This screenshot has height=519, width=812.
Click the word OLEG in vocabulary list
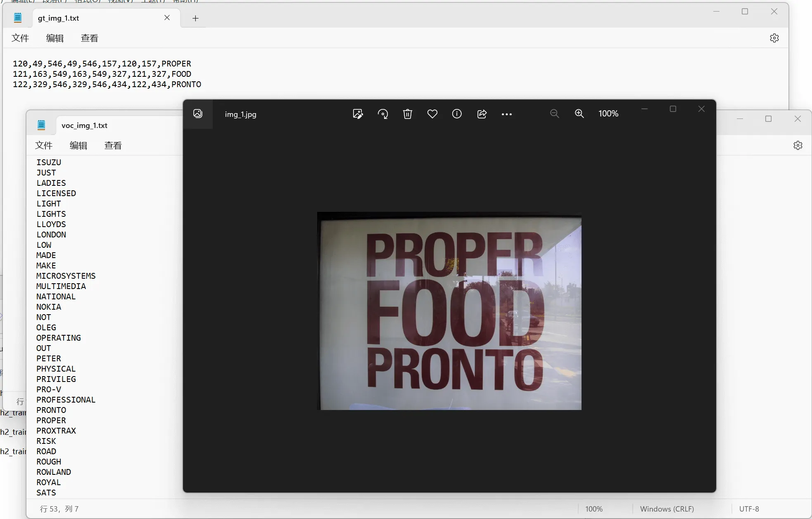[x=46, y=327]
